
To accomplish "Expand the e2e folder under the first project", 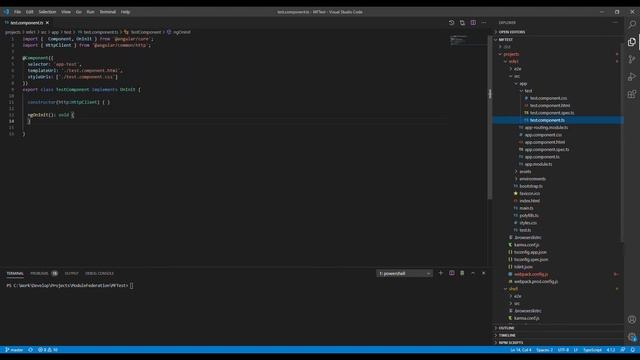I will click(x=517, y=69).
